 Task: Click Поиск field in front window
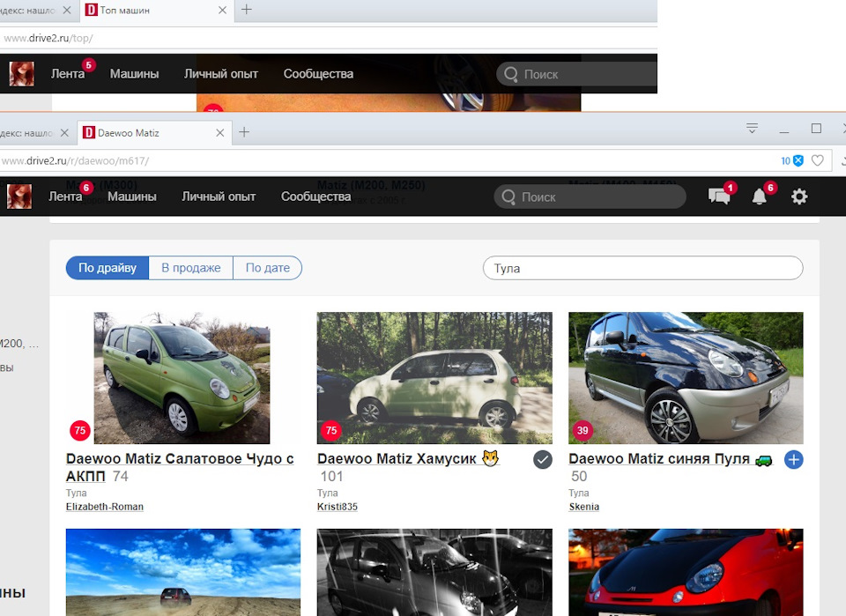[x=590, y=197]
